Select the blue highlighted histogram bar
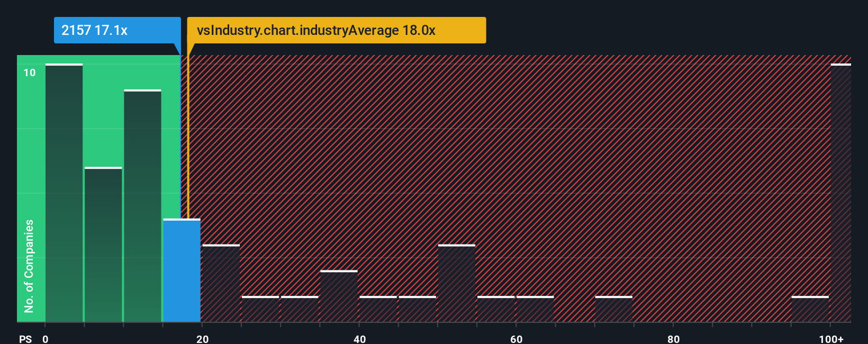The height and width of the screenshot is (344, 868). tap(182, 270)
